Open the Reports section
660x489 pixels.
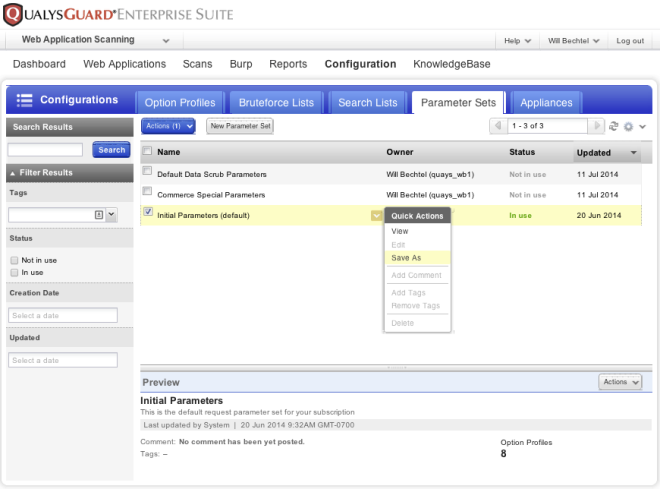tap(288, 64)
